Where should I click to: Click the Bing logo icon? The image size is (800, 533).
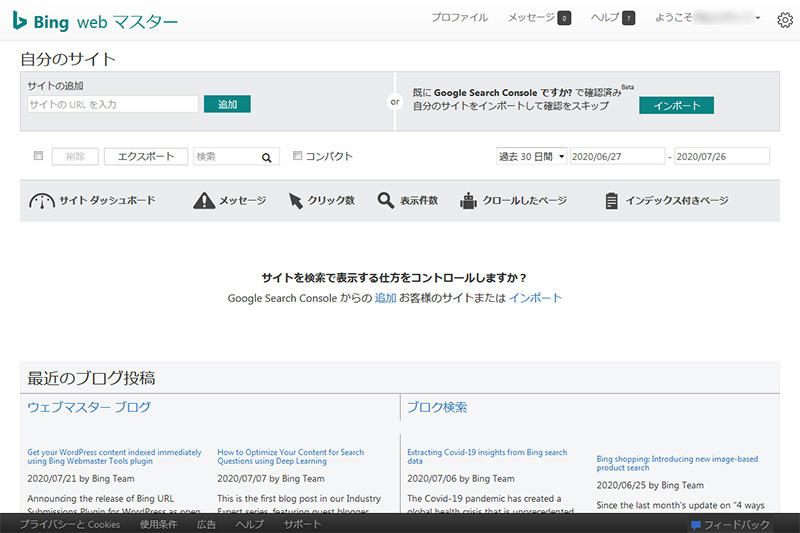[19, 20]
